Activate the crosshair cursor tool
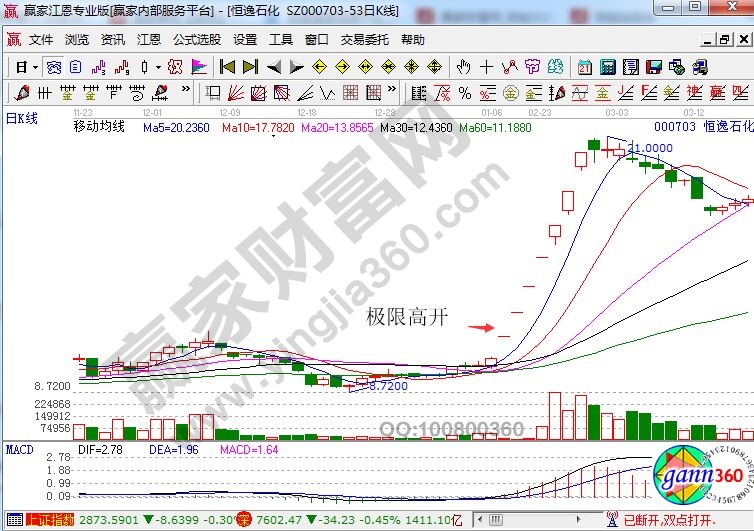The width and height of the screenshot is (754, 531). (486, 67)
